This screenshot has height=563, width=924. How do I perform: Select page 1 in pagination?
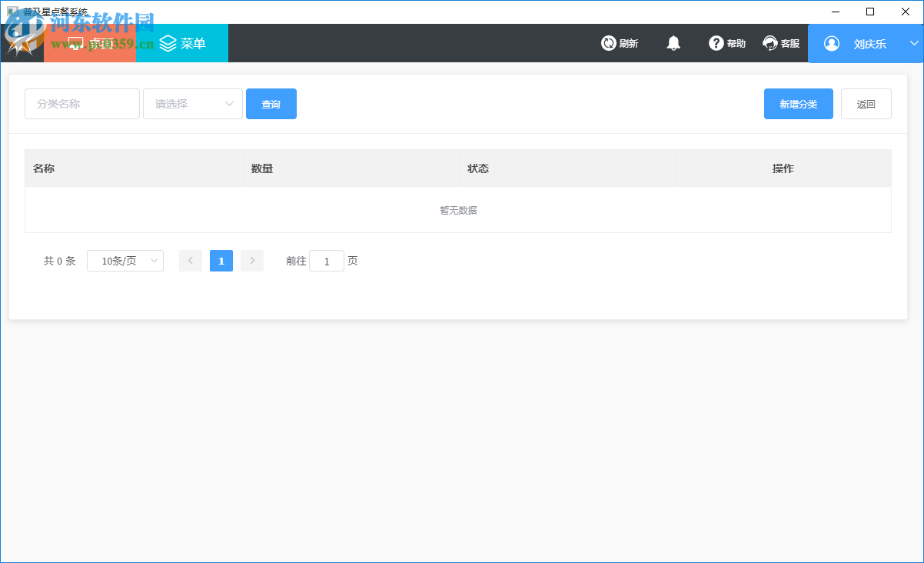pyautogui.click(x=221, y=261)
